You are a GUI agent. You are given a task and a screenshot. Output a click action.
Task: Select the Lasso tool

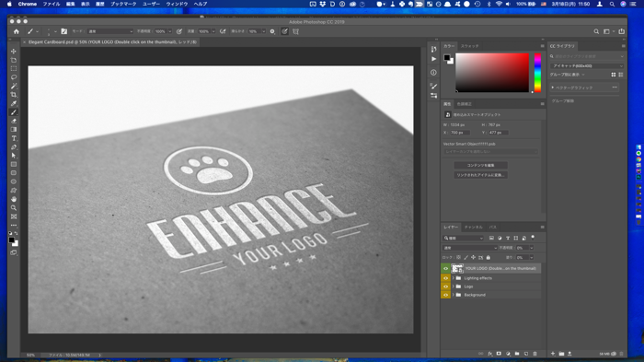14,77
